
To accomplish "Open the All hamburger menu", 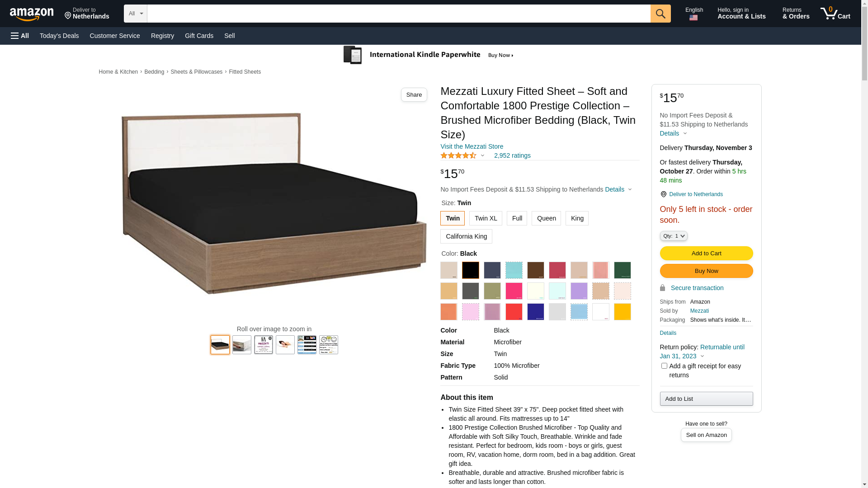I will [20, 36].
